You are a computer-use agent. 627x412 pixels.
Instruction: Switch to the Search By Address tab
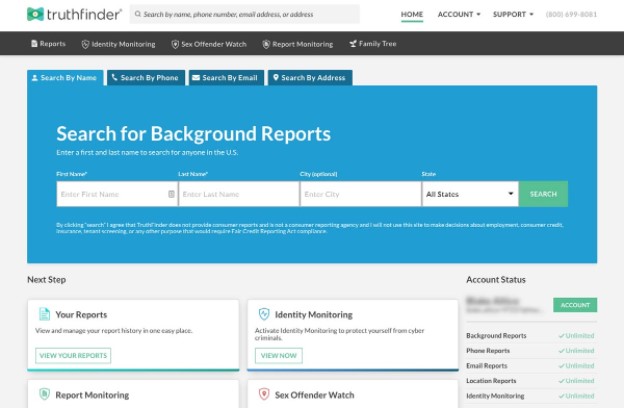coord(310,78)
